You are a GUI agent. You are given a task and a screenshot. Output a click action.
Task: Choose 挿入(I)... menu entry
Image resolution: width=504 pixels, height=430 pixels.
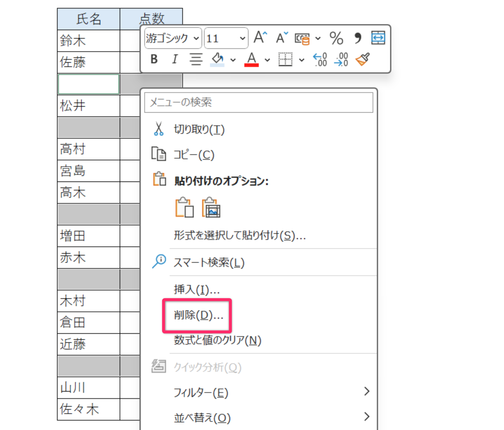pos(196,289)
